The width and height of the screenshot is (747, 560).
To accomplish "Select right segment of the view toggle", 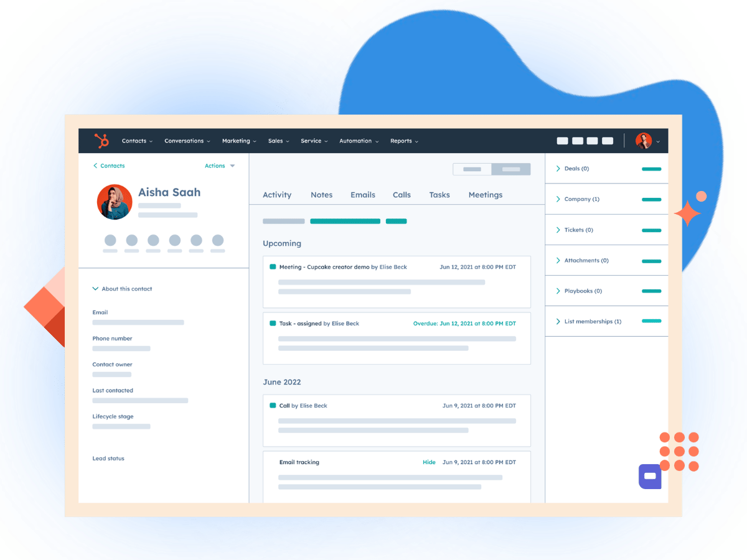I will pyautogui.click(x=511, y=169).
